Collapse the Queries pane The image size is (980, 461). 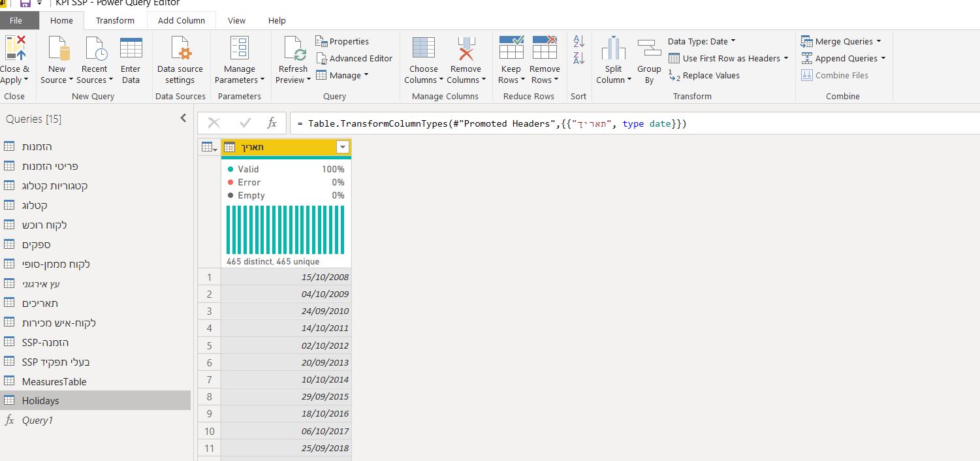pyautogui.click(x=183, y=118)
